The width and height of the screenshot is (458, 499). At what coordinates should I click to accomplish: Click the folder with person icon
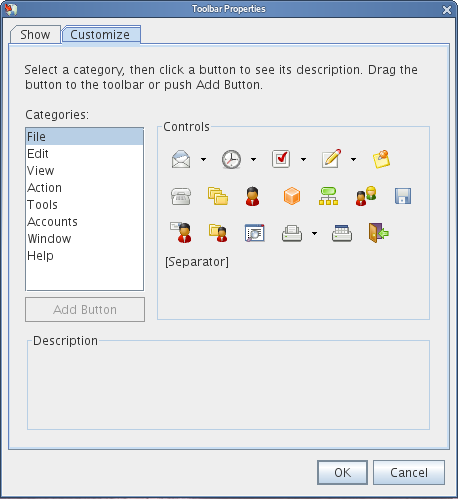[218, 233]
